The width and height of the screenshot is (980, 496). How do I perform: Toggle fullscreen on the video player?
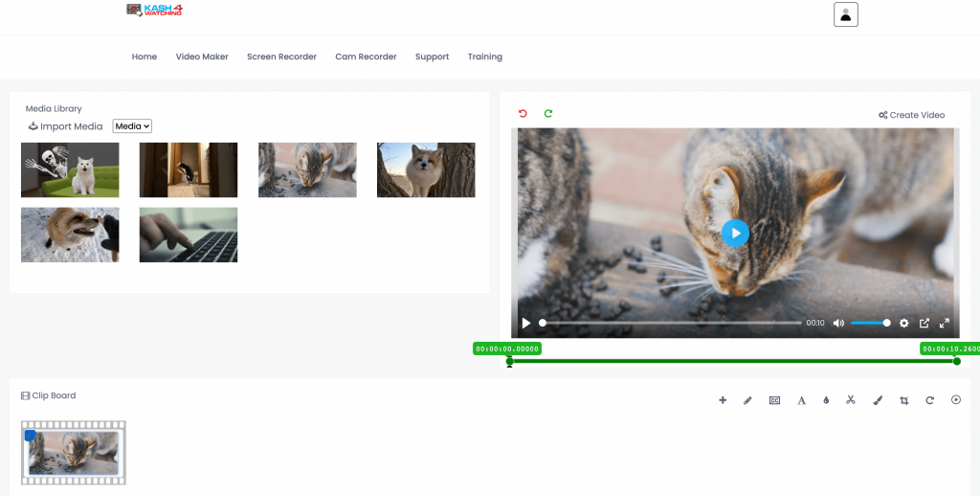(945, 324)
